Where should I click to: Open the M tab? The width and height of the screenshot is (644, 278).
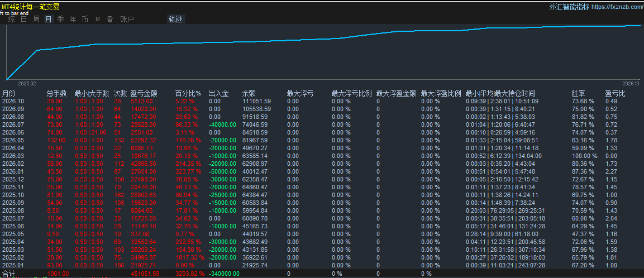pyautogui.click(x=98, y=19)
